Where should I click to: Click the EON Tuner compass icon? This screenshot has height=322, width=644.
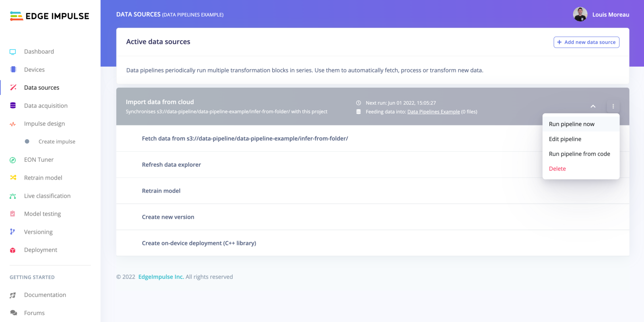[13, 160]
